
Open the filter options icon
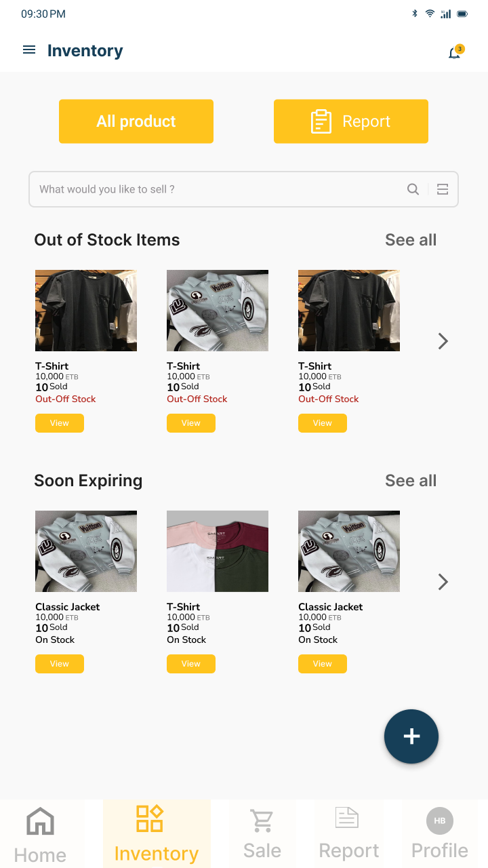click(x=443, y=189)
